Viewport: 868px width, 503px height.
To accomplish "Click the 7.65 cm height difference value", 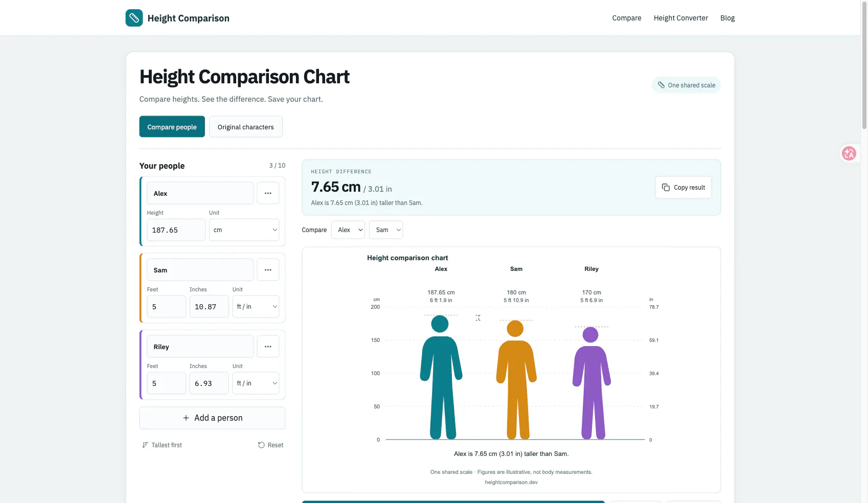I will click(336, 187).
